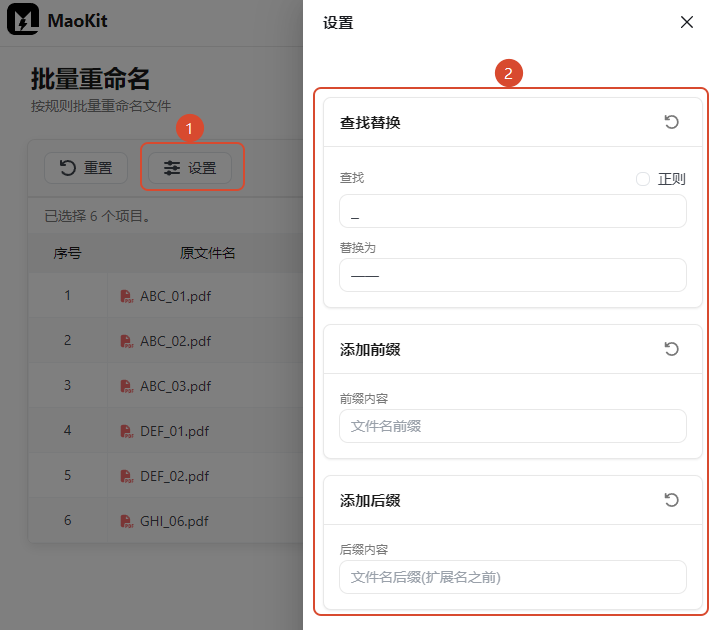Click the 原文件名 column header
The height and width of the screenshot is (630, 714).
207,253
